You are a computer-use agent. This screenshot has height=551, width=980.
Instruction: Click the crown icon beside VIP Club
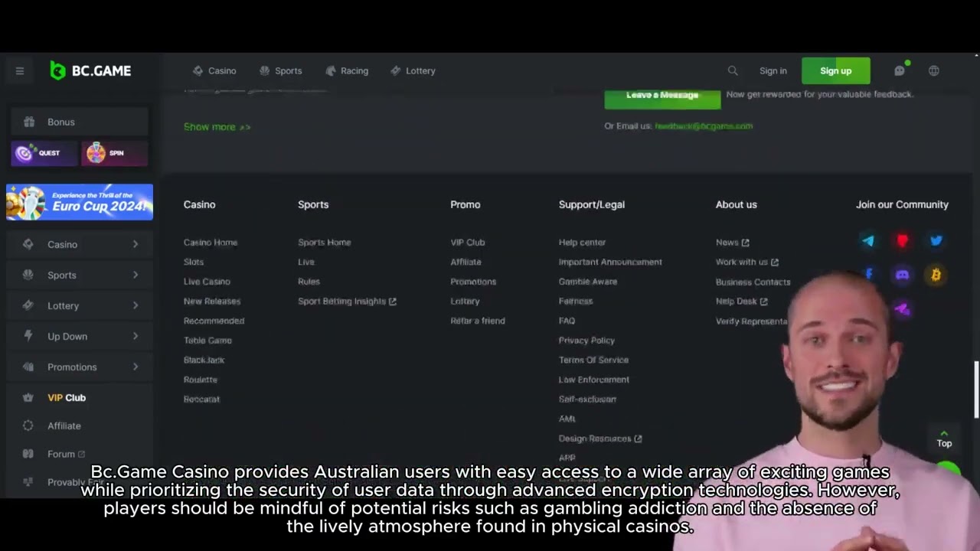coord(28,398)
